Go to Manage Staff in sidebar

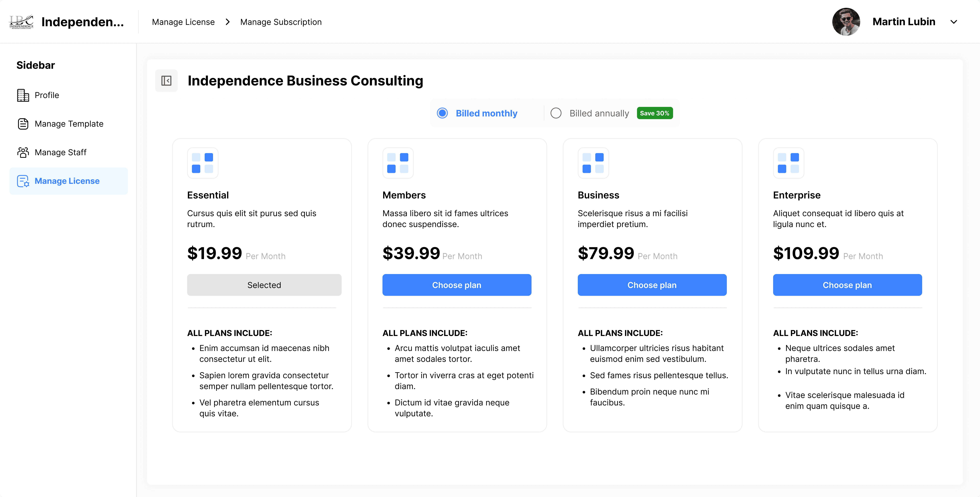coord(61,152)
